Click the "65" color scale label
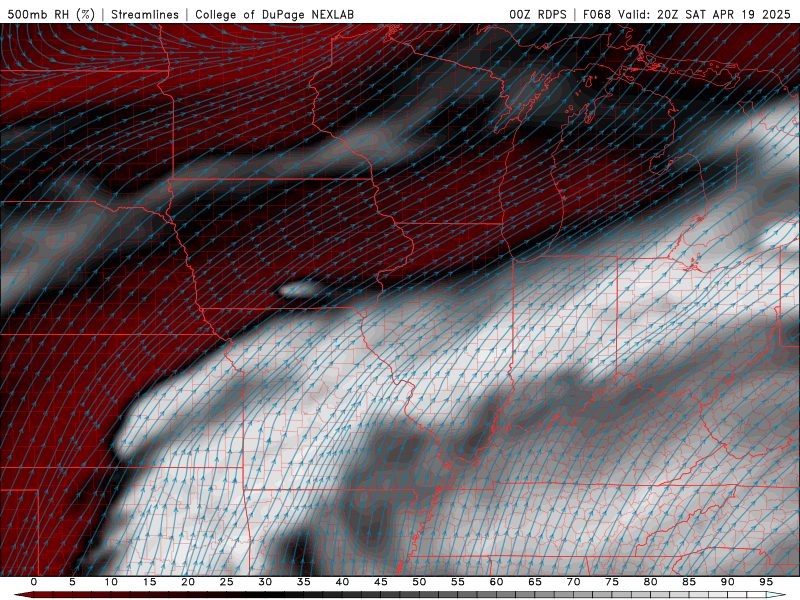 click(535, 582)
